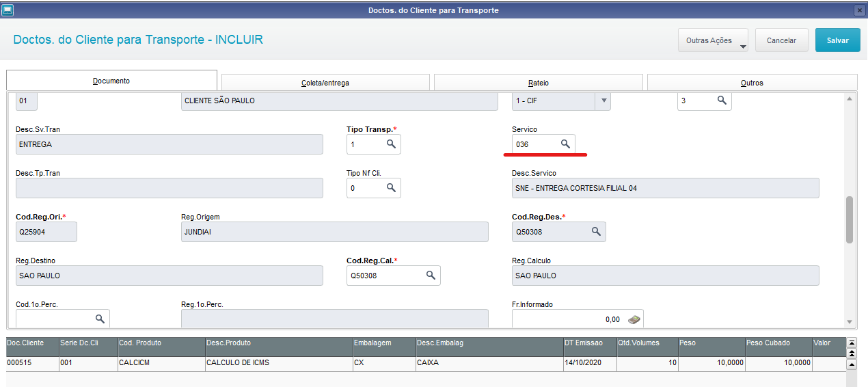The height and width of the screenshot is (387, 868).
Task: Click the Cancelar button
Action: pyautogui.click(x=781, y=40)
